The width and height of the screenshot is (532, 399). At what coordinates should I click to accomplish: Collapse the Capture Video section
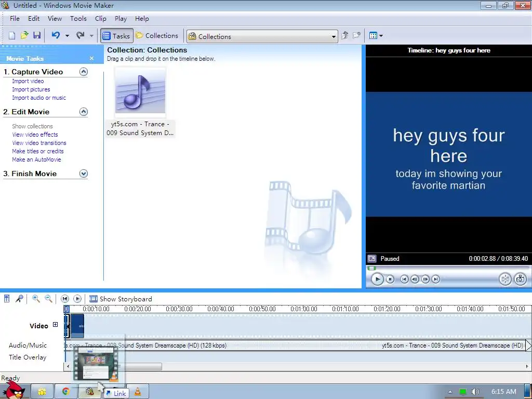point(84,72)
